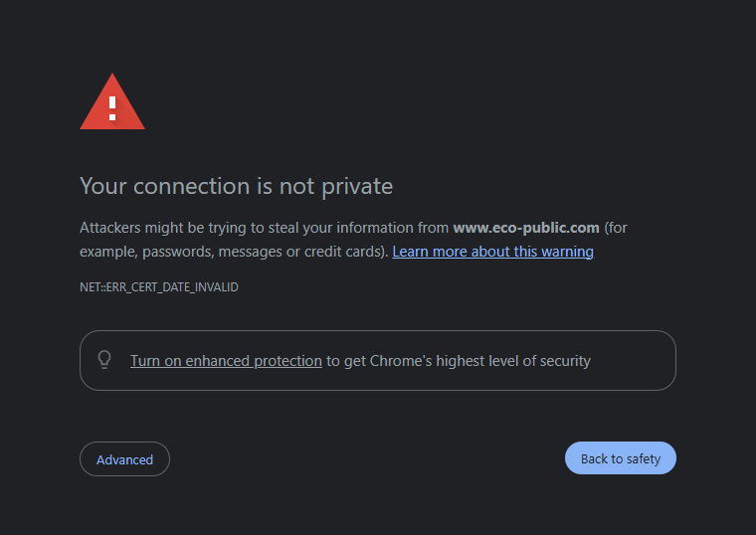Image resolution: width=756 pixels, height=535 pixels.
Task: Click the lightbulb icon in the suggestion box
Action: [104, 360]
